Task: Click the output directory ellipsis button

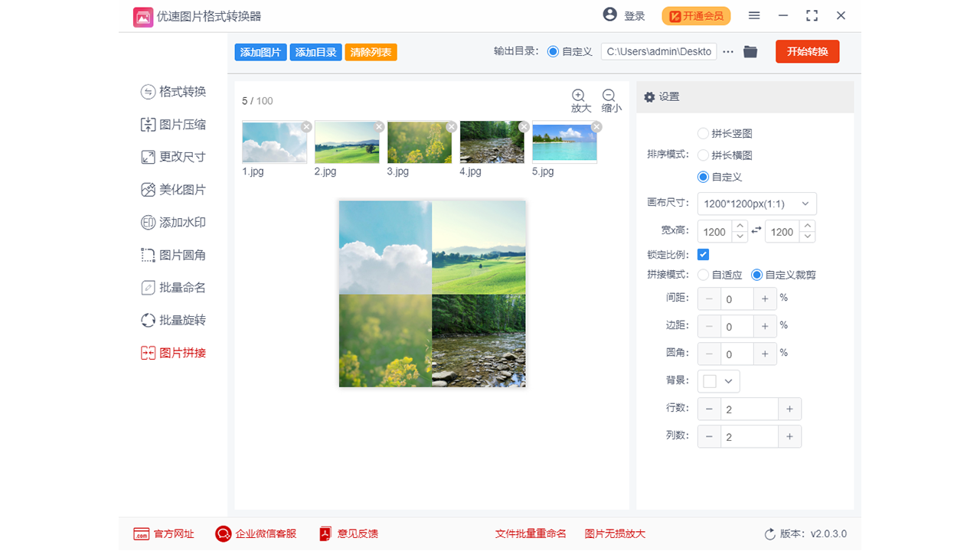Action: 727,51
